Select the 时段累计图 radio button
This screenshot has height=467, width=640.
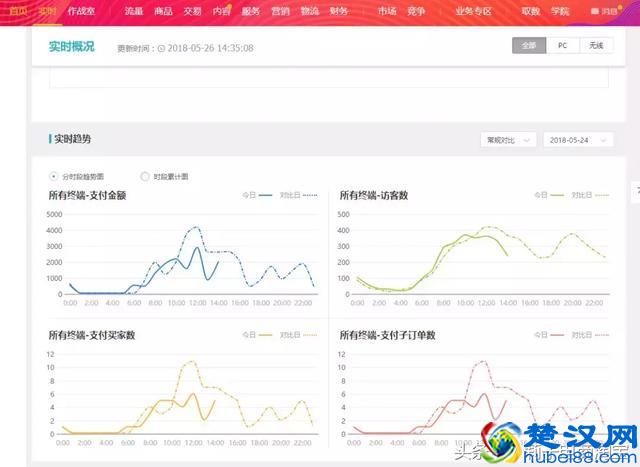145,176
